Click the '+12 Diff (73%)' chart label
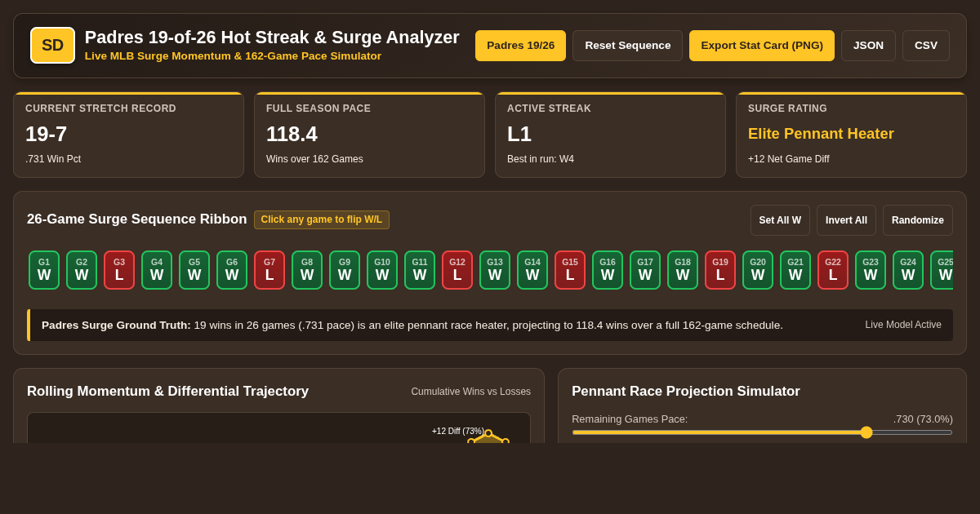Screen dimensions: 980x514 tap(458, 431)
